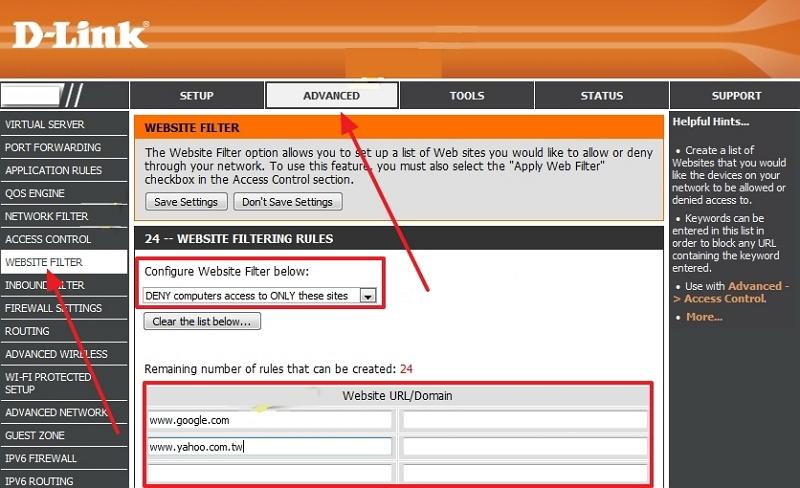Open Network Filter menu item
The width and height of the screenshot is (800, 488).
(47, 217)
